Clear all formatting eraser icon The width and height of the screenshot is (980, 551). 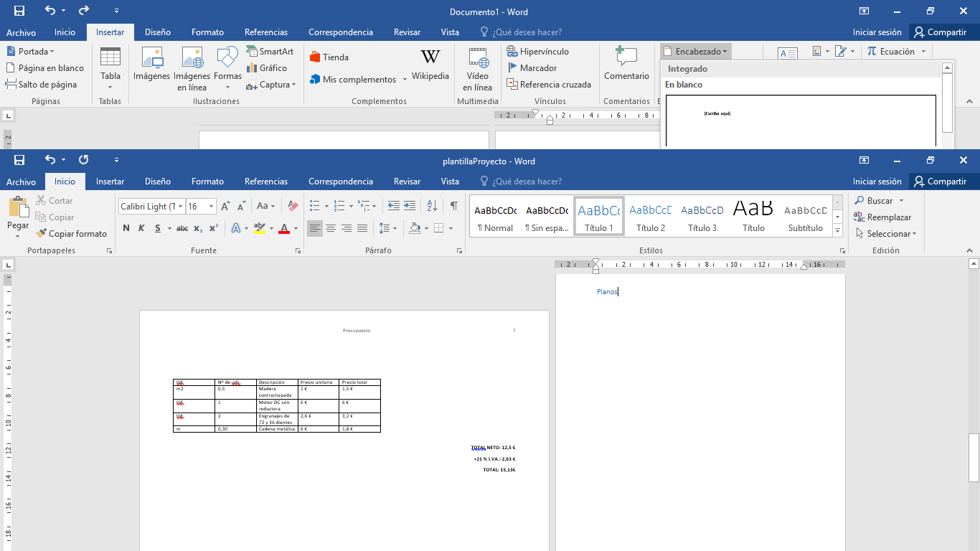(292, 206)
